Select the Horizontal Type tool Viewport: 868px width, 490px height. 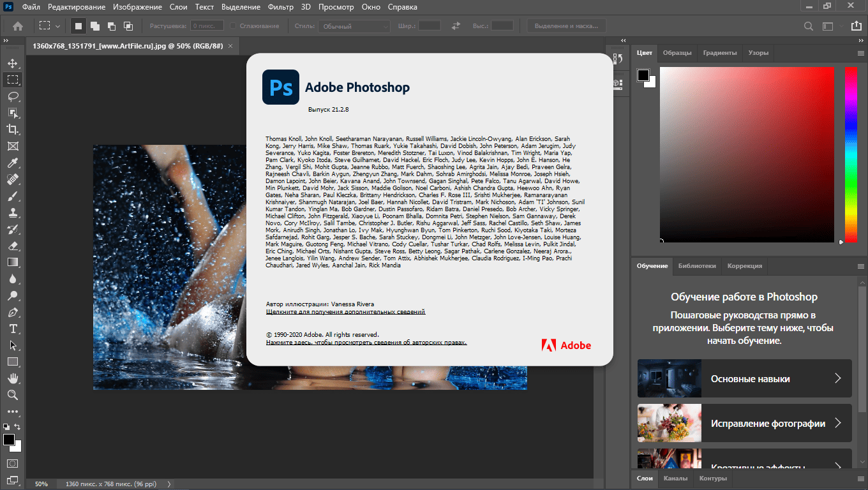click(x=13, y=329)
